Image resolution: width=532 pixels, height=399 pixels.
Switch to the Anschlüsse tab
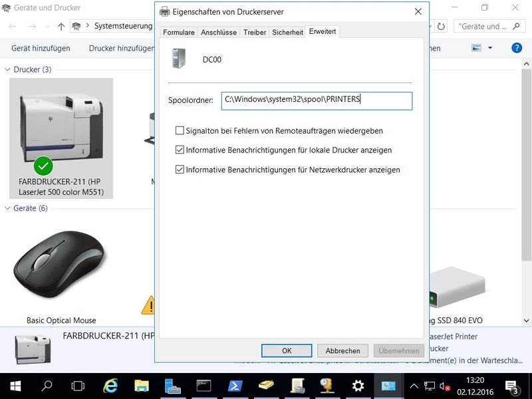219,32
